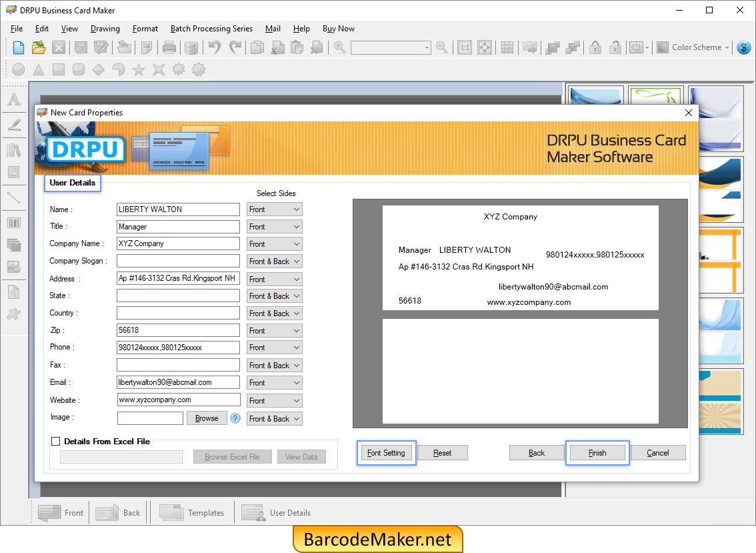
Task: Select the green swirl template thumbnail
Action: tap(656, 95)
